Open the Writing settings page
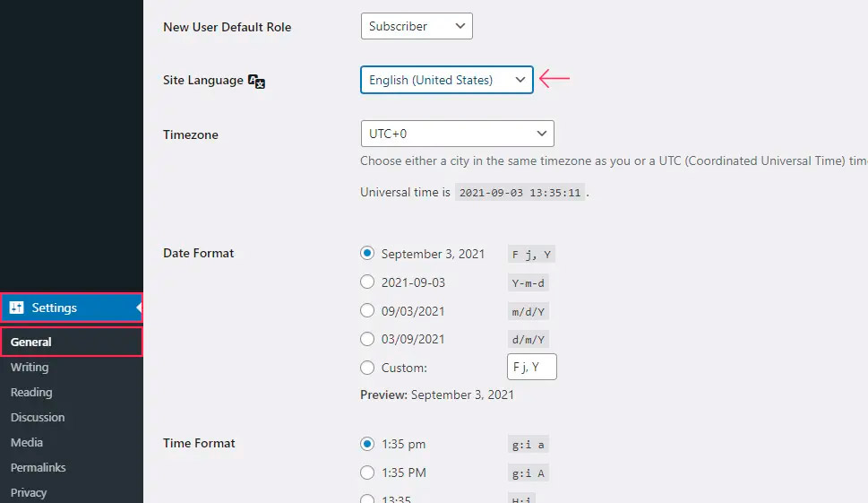 30,367
